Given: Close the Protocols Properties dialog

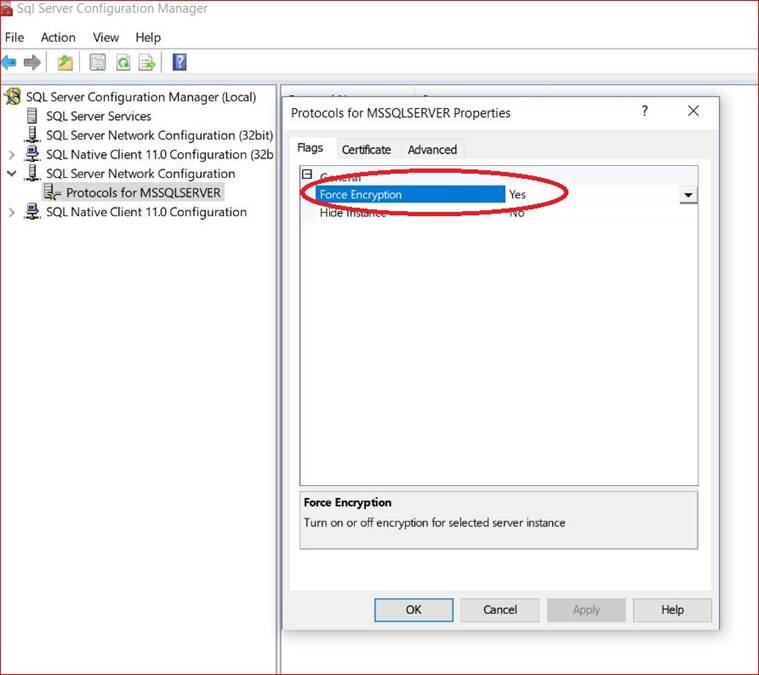Looking at the screenshot, I should [693, 111].
